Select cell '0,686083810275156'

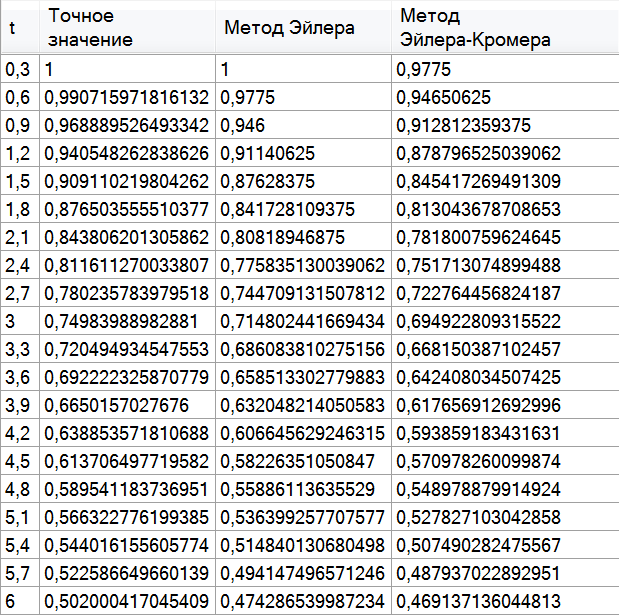[x=303, y=349]
